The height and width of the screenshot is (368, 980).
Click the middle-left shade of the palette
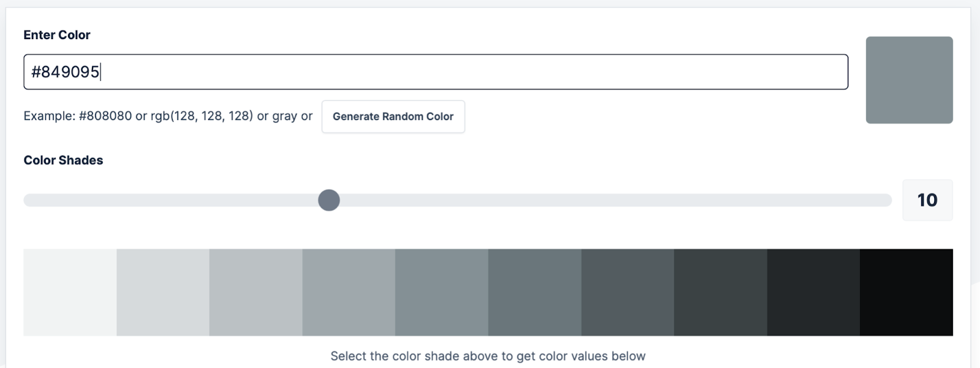tap(442, 291)
